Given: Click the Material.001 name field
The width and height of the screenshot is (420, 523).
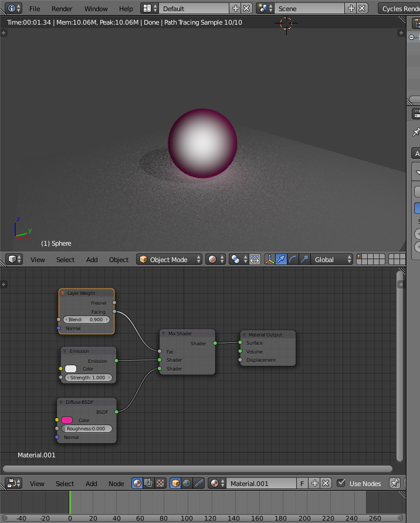Looking at the screenshot, I should click(x=261, y=484).
